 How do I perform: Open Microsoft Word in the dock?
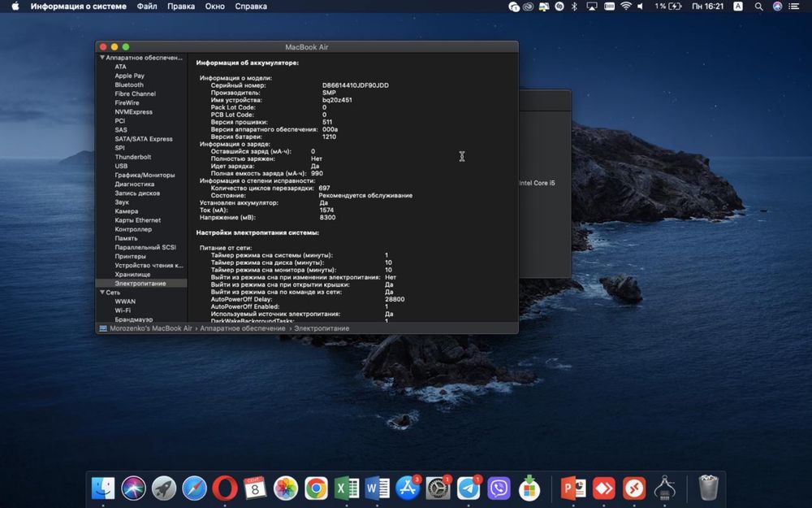tap(377, 488)
